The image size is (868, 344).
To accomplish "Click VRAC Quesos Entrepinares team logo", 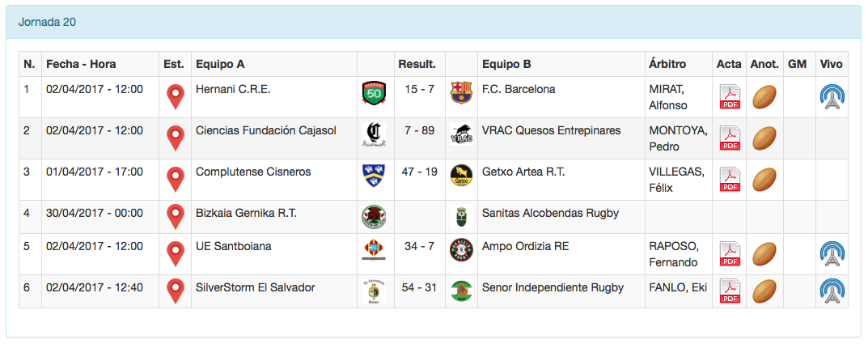I will pyautogui.click(x=460, y=135).
